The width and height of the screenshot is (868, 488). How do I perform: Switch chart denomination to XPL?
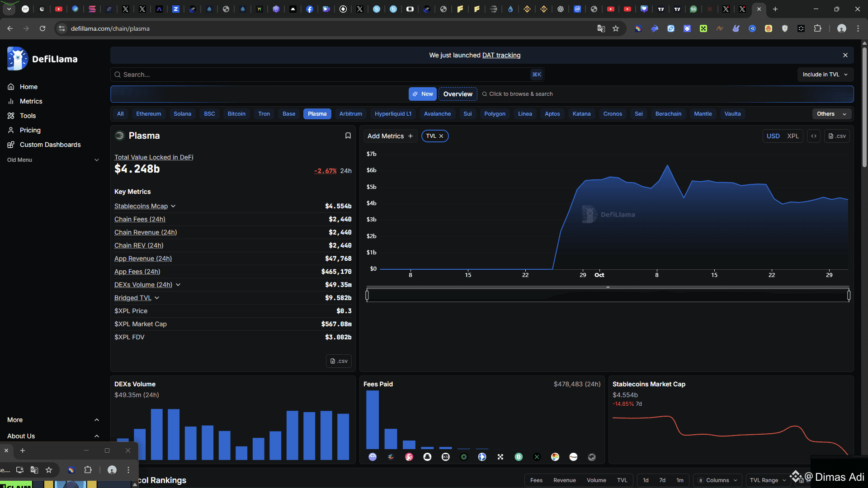click(x=793, y=136)
